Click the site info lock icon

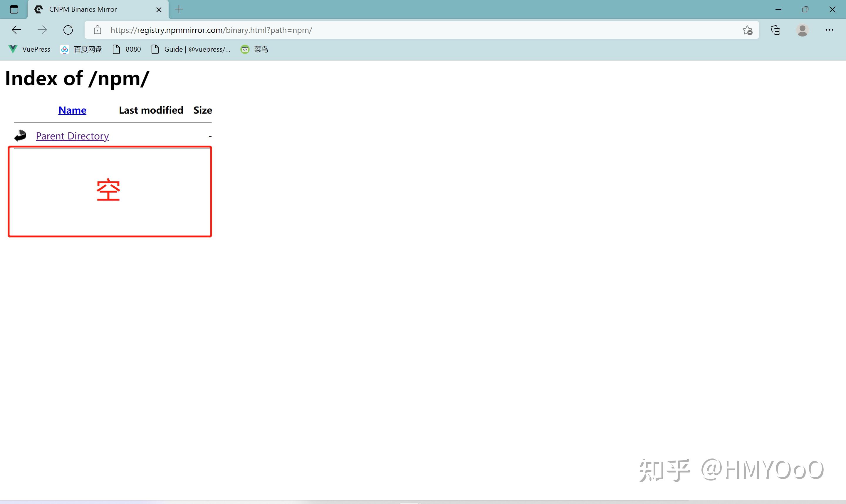click(98, 30)
